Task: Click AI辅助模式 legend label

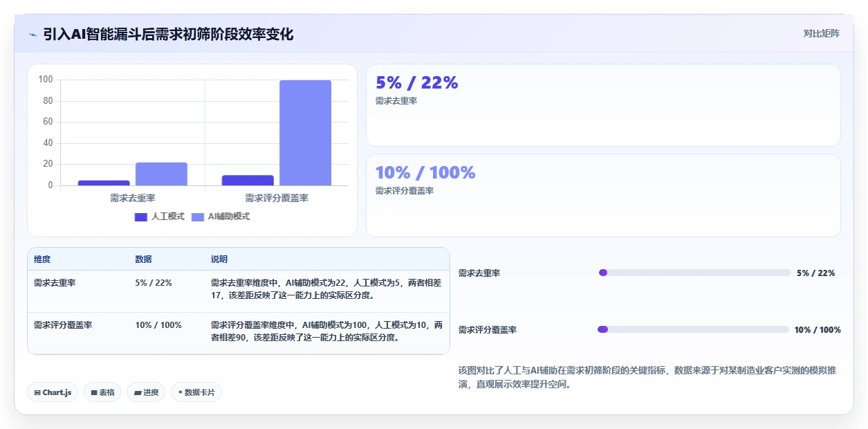Action: pos(229,217)
